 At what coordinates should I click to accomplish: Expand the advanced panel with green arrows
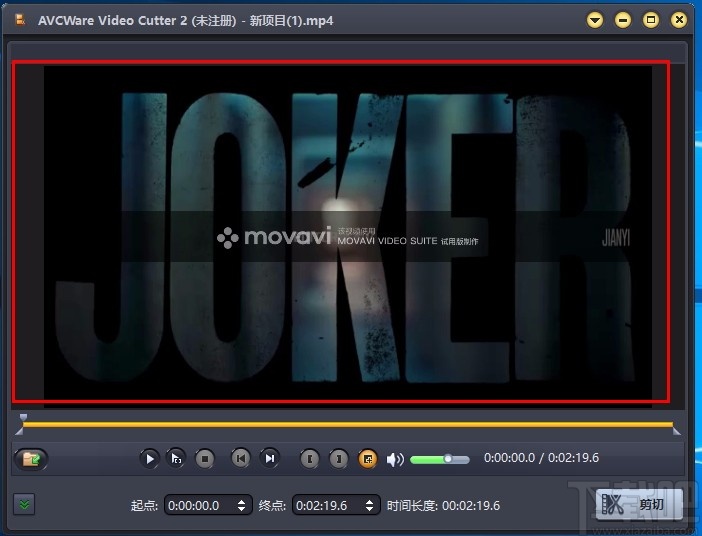click(x=24, y=505)
